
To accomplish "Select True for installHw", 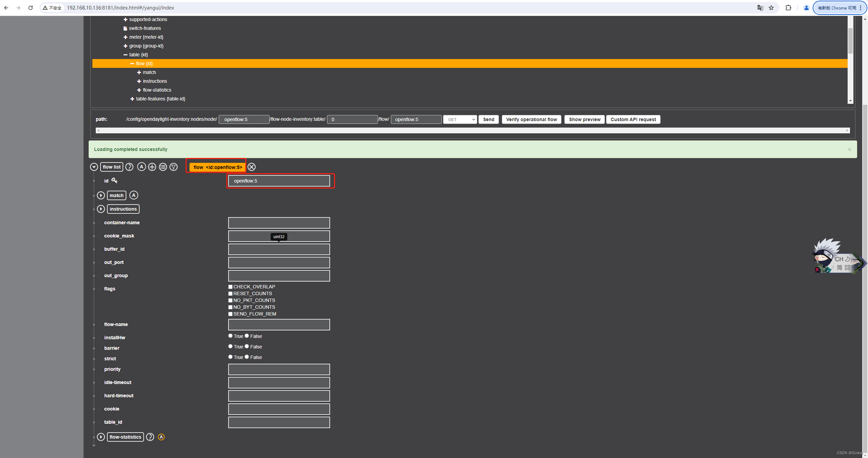I will [231, 336].
